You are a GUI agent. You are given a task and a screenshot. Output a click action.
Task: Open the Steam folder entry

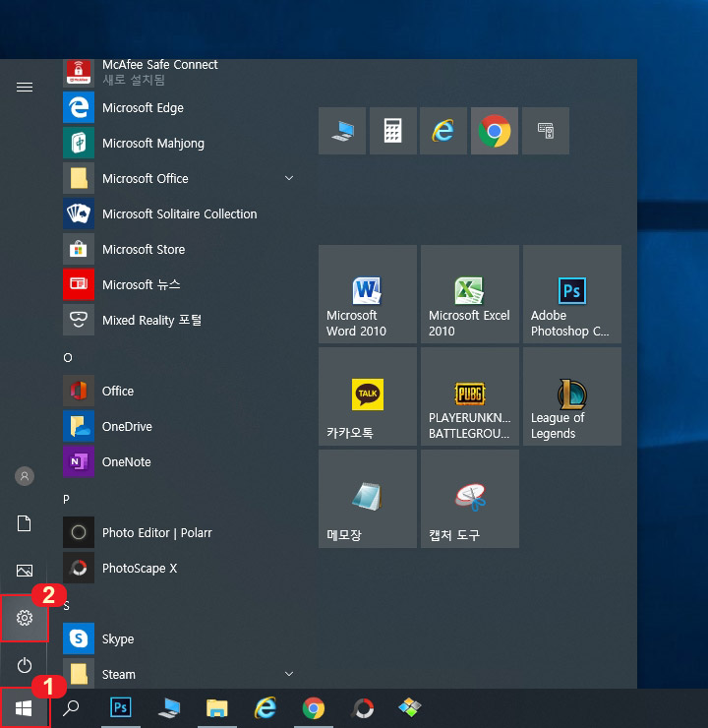(x=180, y=674)
